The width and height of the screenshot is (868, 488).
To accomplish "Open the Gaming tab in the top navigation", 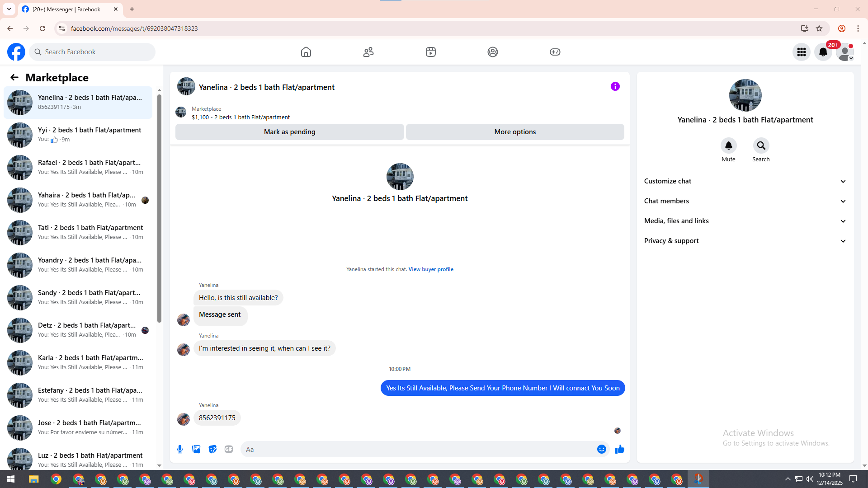I will [x=555, y=52].
